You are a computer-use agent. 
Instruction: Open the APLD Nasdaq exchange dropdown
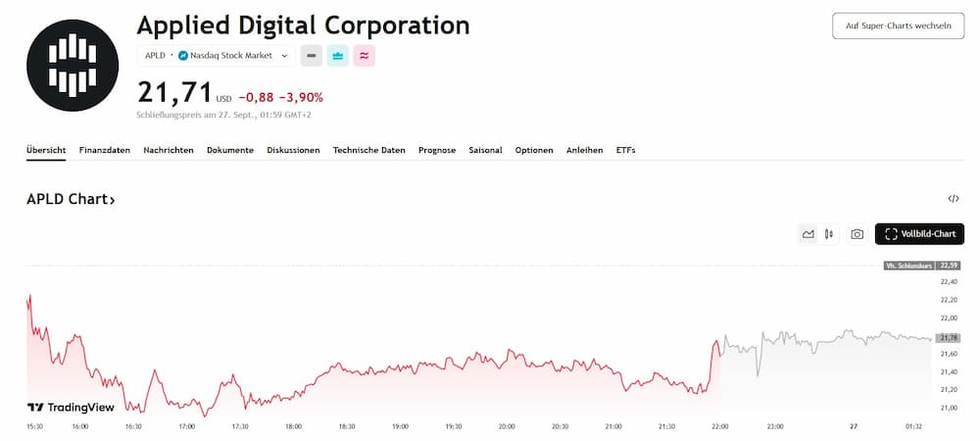click(217, 56)
